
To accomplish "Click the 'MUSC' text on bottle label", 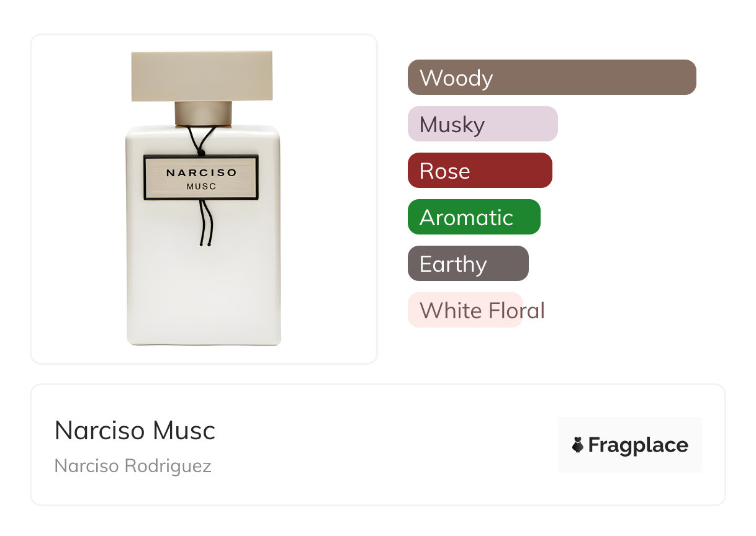I will coord(200,186).
